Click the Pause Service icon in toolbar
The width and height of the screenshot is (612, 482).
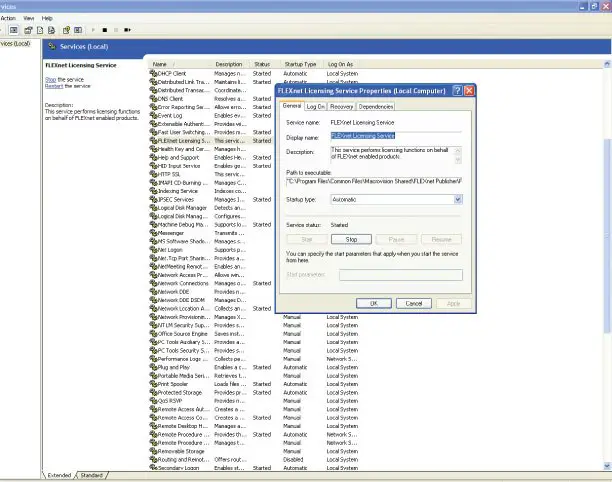click(x=116, y=30)
